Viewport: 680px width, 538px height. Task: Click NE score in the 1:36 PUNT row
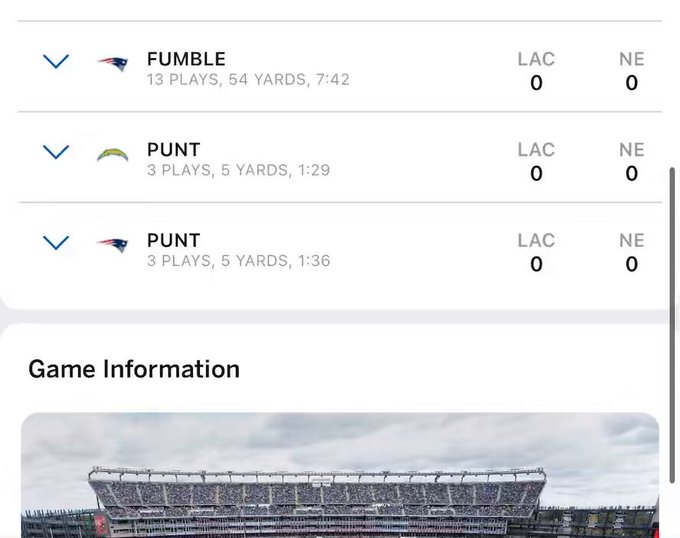[632, 264]
